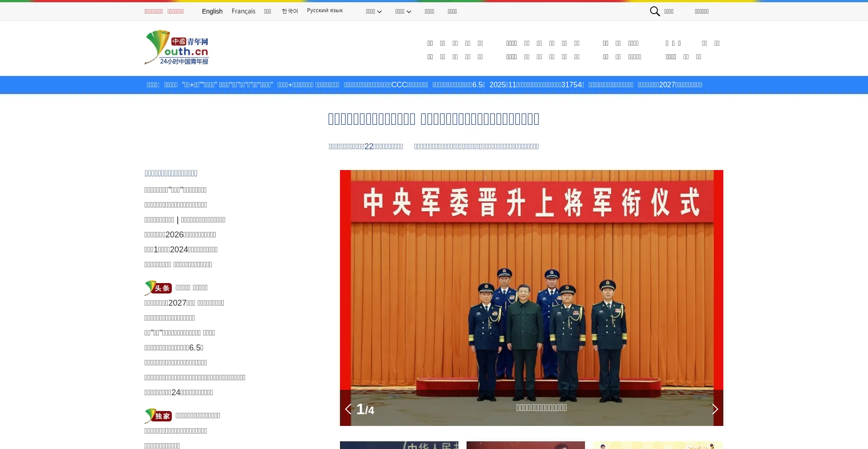Image resolution: width=868 pixels, height=449 pixels.
Task: Click the ticker headline mentioning 6.5%
Action: [458, 85]
